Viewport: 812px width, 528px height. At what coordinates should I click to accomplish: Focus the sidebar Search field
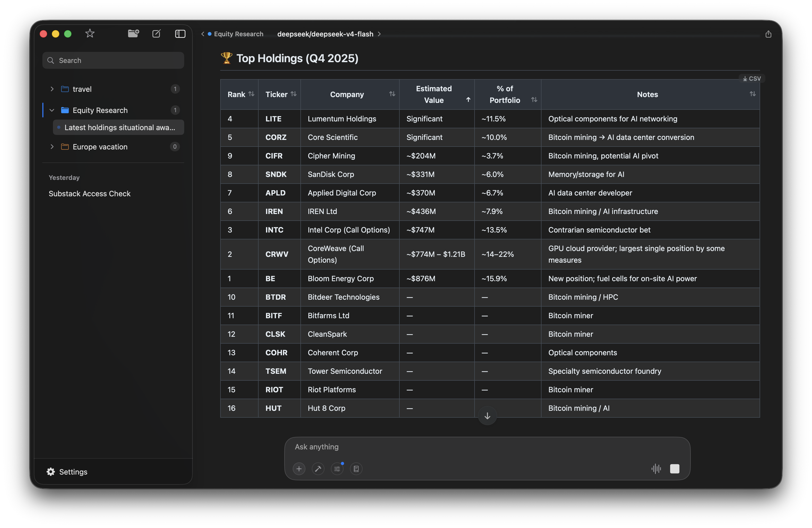coord(113,60)
